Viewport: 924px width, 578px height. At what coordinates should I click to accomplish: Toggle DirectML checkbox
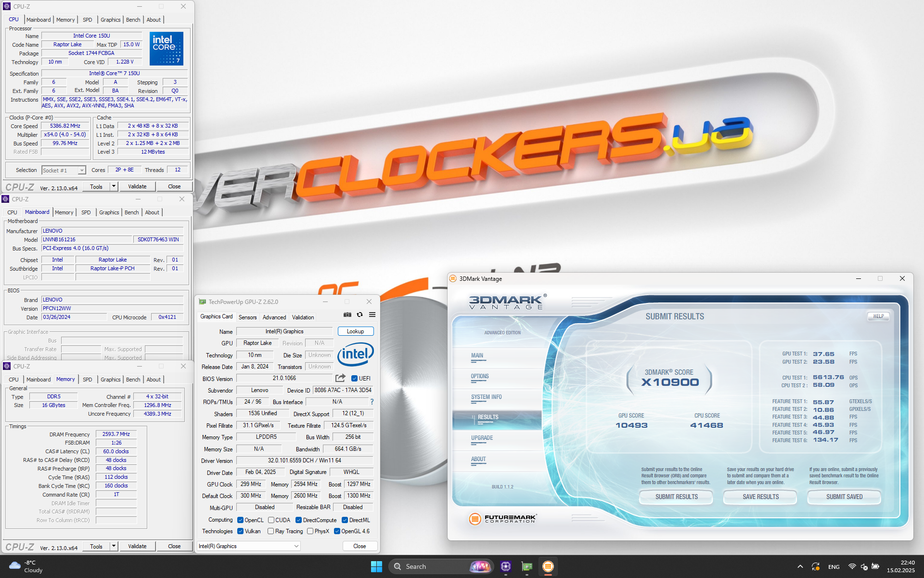(345, 520)
